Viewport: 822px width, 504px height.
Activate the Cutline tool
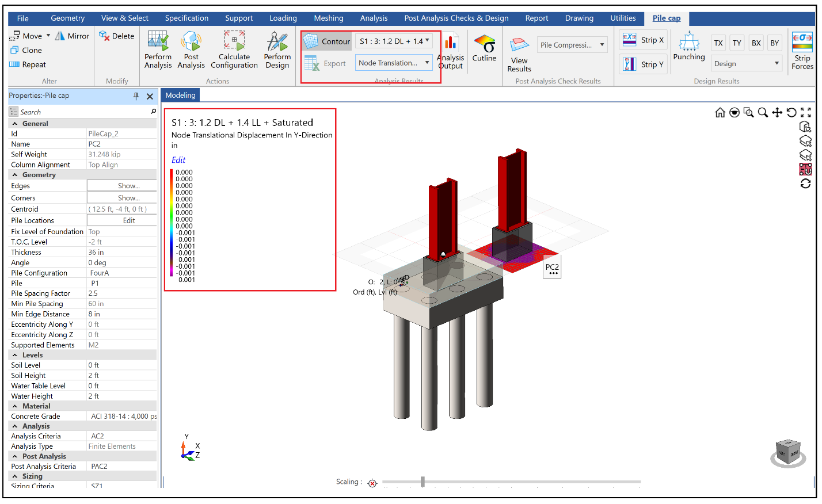click(x=484, y=48)
